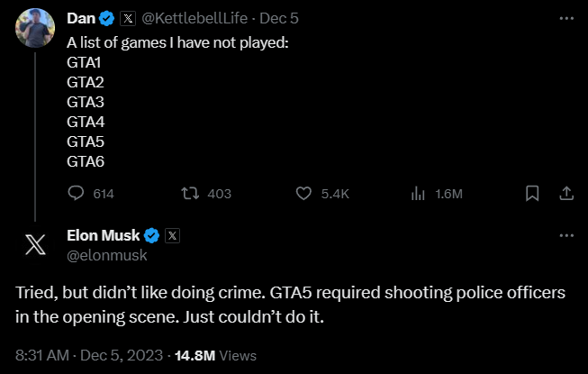Like Dan's post with the heart icon
The width and height of the screenshot is (588, 374).
[x=303, y=193]
